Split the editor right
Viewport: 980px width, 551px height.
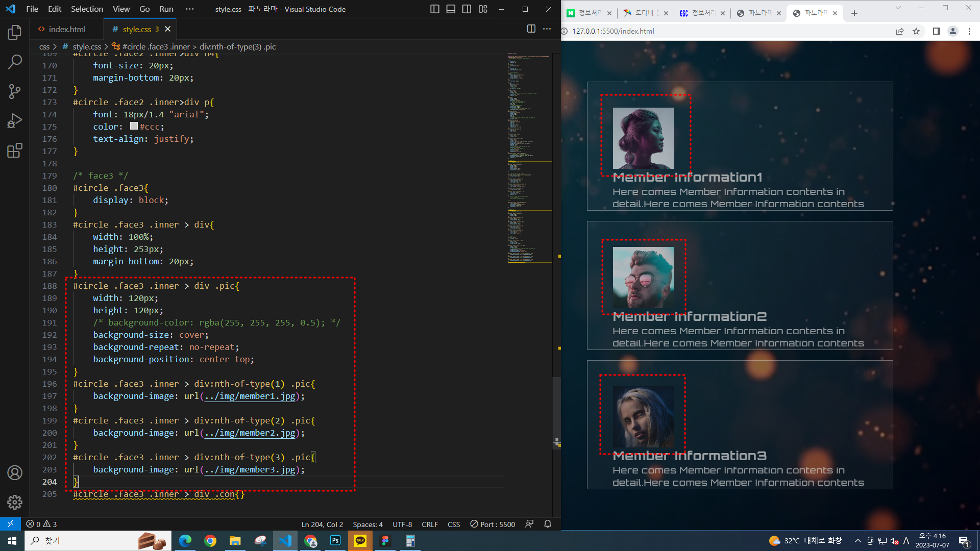pyautogui.click(x=531, y=29)
